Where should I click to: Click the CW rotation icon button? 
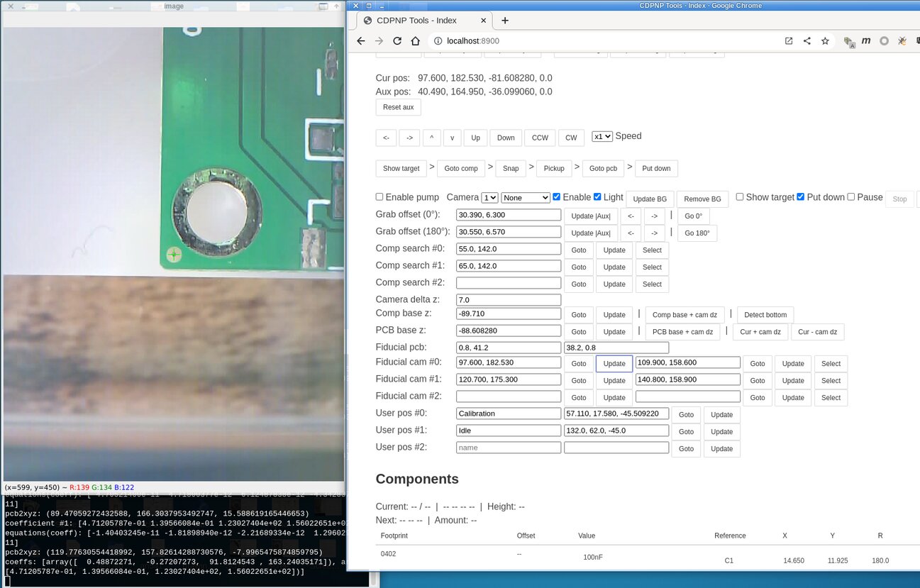(571, 138)
